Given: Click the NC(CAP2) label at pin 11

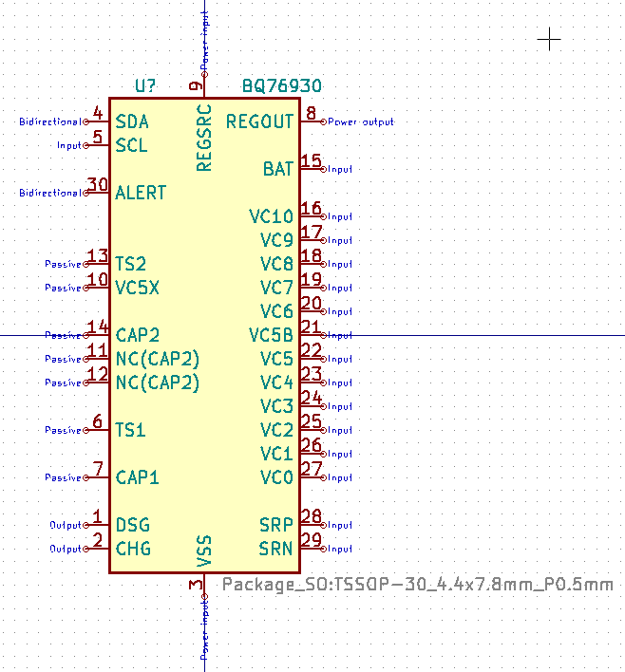Looking at the screenshot, I should (158, 359).
